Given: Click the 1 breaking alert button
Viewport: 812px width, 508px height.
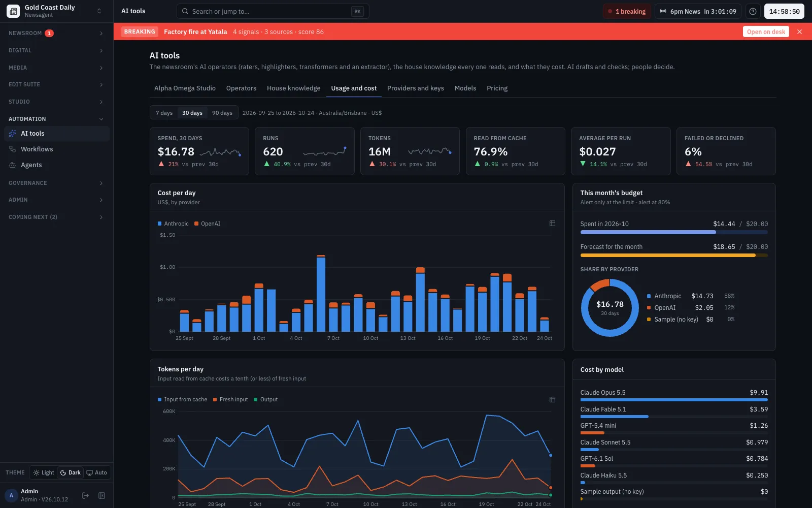Looking at the screenshot, I should pos(627,11).
